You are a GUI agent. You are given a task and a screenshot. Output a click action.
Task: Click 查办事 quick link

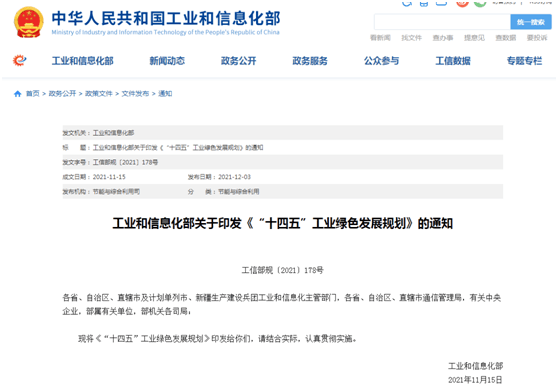point(443,38)
